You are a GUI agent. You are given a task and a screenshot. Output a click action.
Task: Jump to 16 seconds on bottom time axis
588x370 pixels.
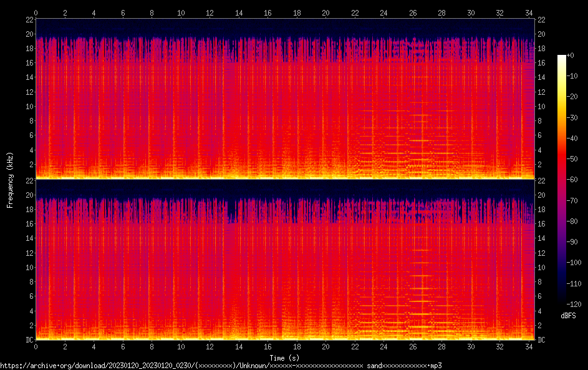pyautogui.click(x=267, y=346)
